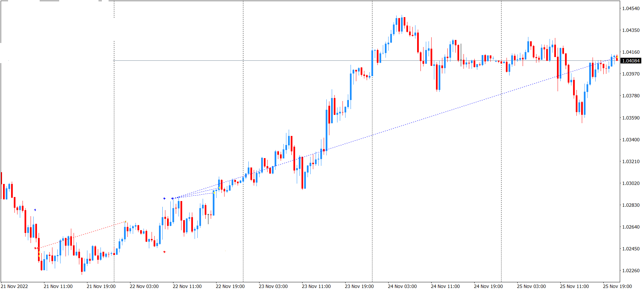Click the 1.04540 price axis label
This screenshot has height=291, width=644.
(x=631, y=8)
